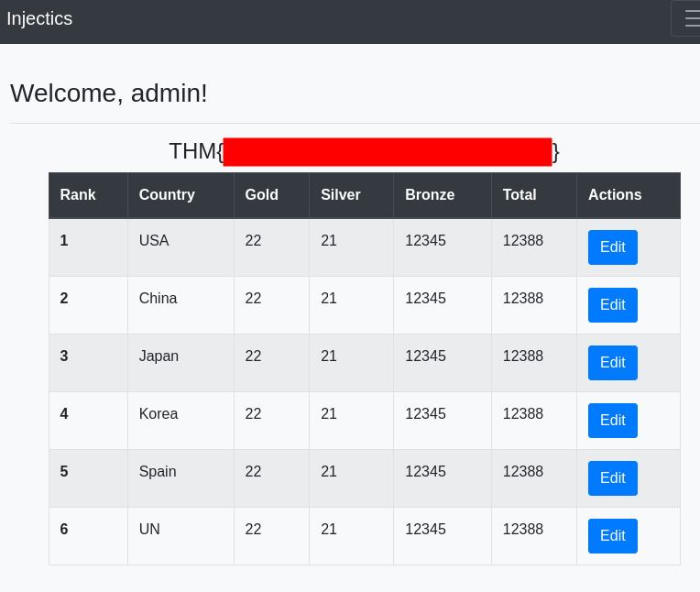Click the Japan country cell
This screenshot has height=592, width=700.
tap(159, 356)
